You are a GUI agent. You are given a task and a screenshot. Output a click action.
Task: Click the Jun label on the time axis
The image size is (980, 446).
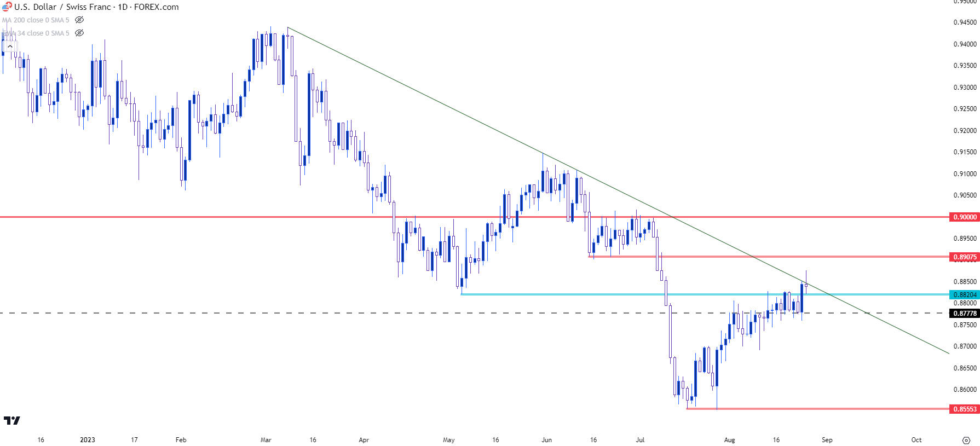pos(546,440)
